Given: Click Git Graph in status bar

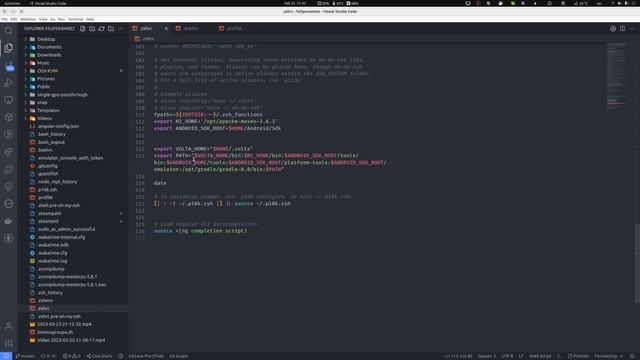Looking at the screenshot, I should (179, 356).
